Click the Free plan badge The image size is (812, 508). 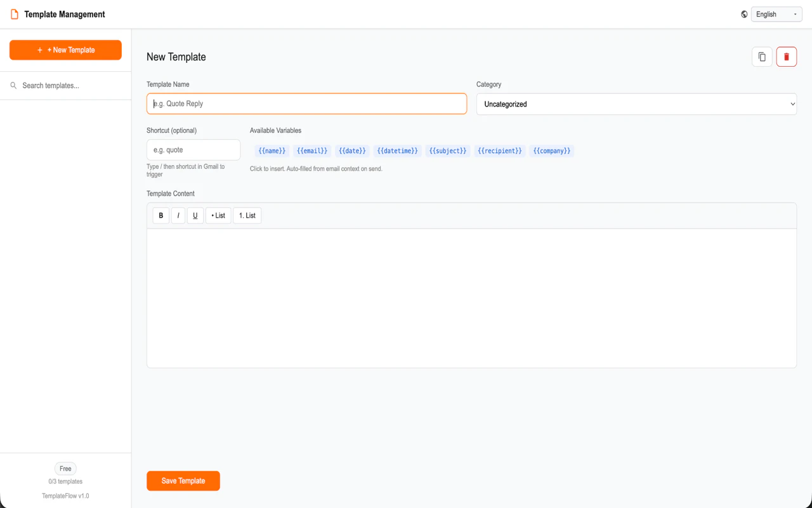click(x=65, y=469)
